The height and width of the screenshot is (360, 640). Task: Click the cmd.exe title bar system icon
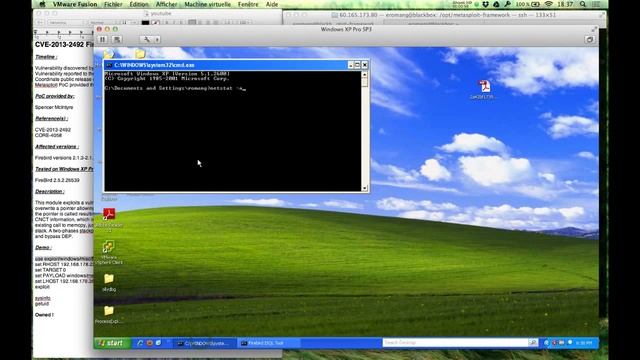(109, 65)
